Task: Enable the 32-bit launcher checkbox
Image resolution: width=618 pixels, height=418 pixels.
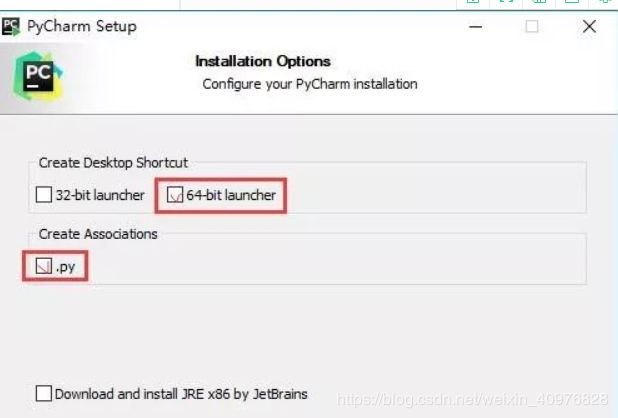Action: (x=44, y=195)
